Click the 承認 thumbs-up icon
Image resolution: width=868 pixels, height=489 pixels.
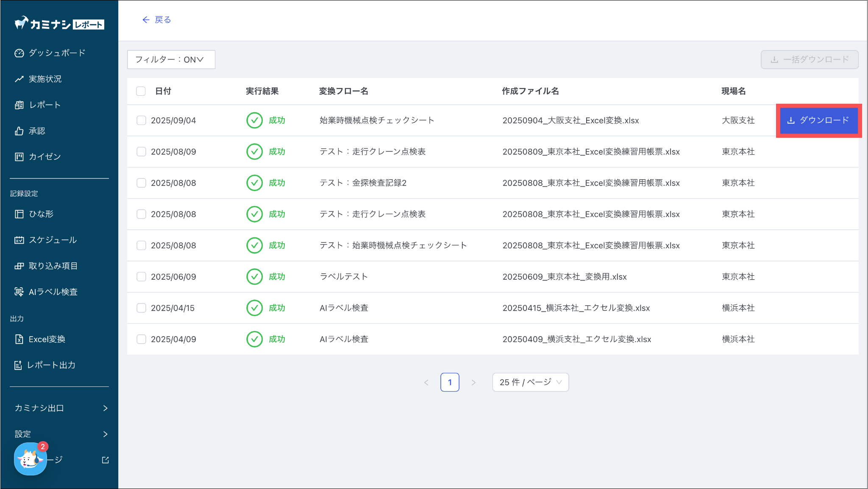pyautogui.click(x=19, y=131)
